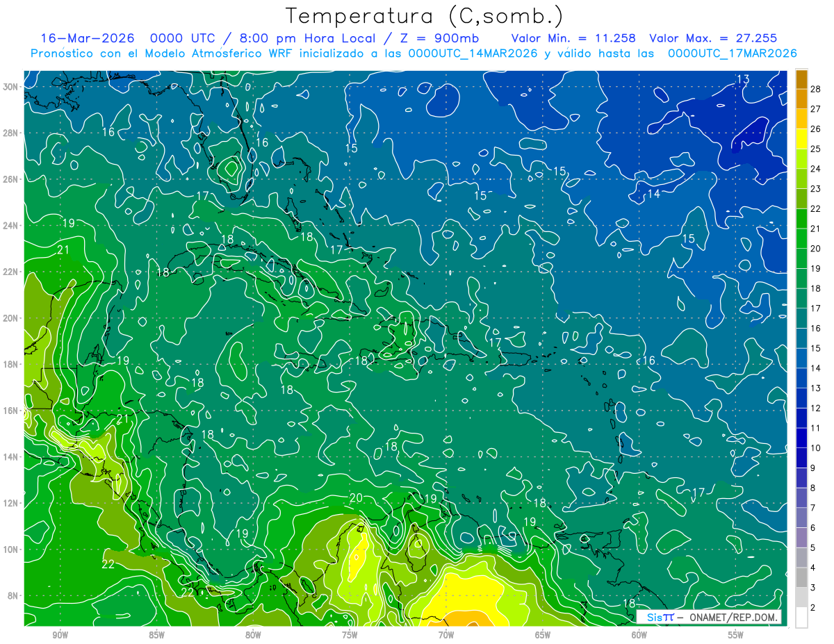The height and width of the screenshot is (644, 834).
Task: Pick the legend color between 11 and 12
Action: (x=801, y=418)
